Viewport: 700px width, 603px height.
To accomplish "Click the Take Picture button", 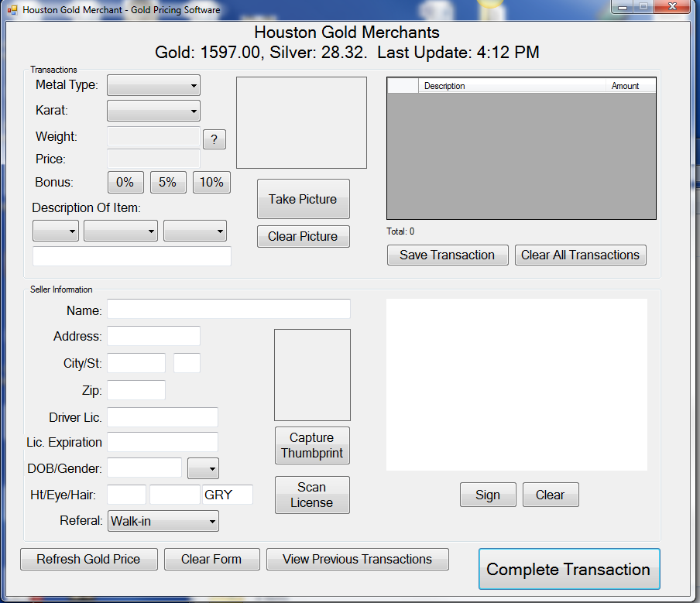I will [x=303, y=199].
